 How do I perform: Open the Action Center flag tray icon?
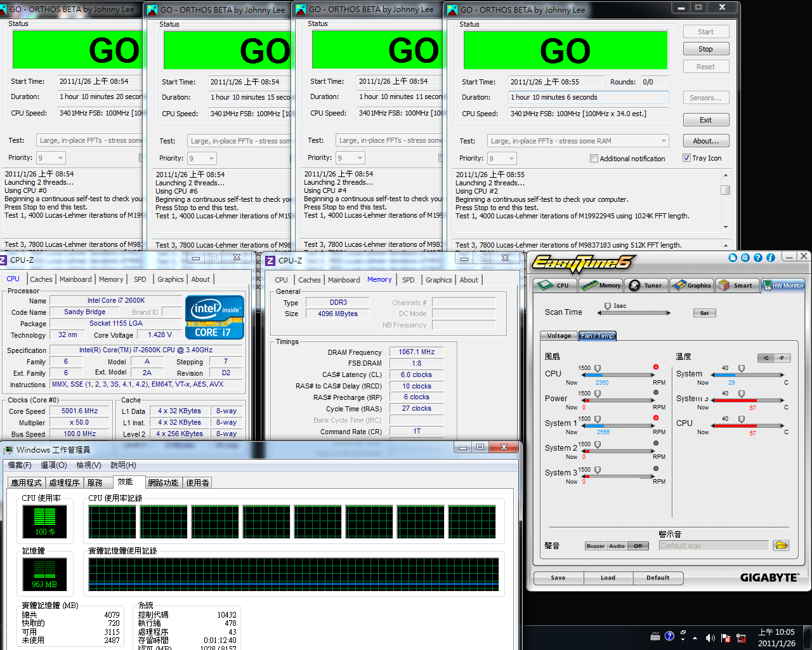coord(726,637)
